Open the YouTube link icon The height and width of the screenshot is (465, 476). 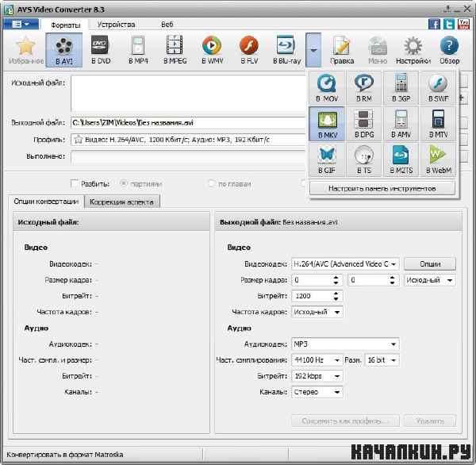click(463, 24)
